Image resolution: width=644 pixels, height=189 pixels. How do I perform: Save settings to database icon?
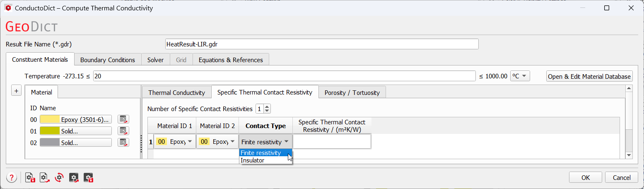[88, 178]
